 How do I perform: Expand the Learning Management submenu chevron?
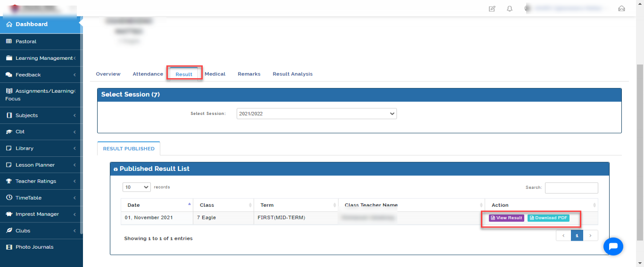[x=74, y=58]
